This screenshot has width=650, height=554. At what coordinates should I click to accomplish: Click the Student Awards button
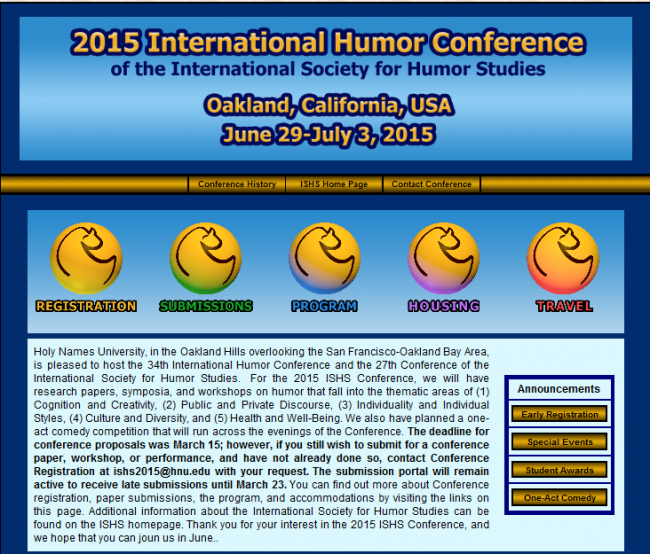tap(560, 470)
